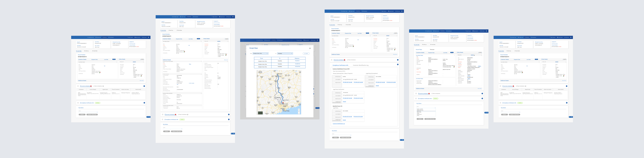Toggle Show next to Further Information

coord(469,76)
